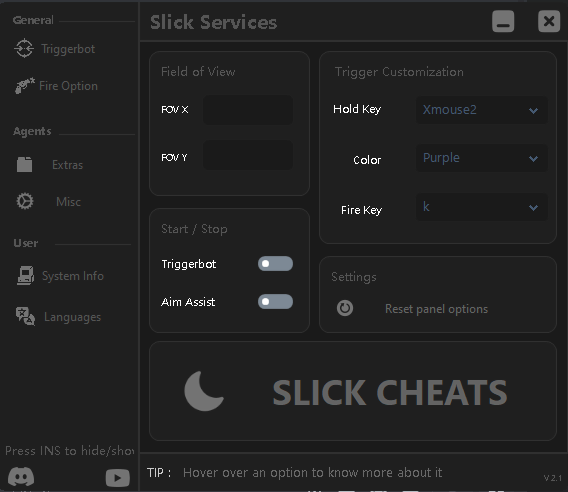Minimize the Slick Services window
568x492 pixels.
[503, 21]
